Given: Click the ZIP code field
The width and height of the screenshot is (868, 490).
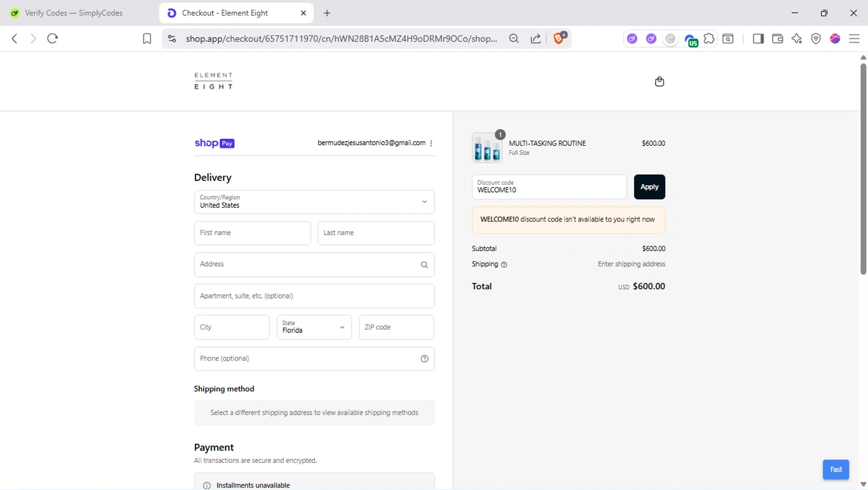Looking at the screenshot, I should (x=396, y=327).
